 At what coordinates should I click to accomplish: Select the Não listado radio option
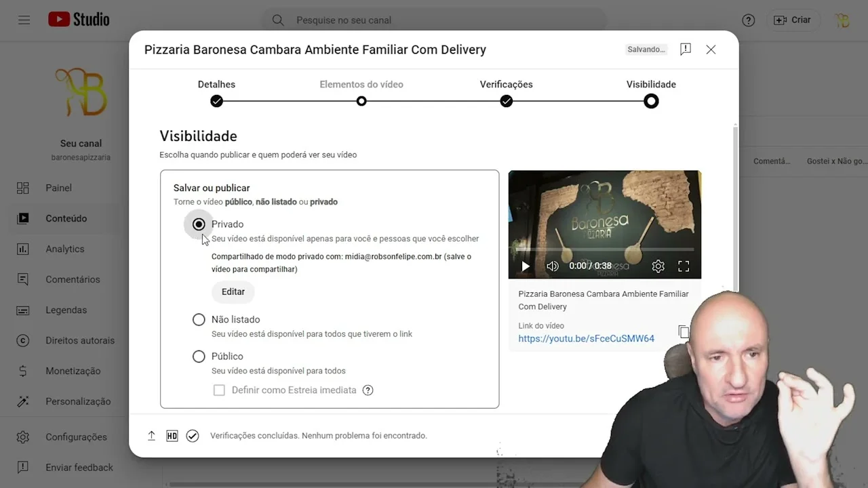[199, 319]
